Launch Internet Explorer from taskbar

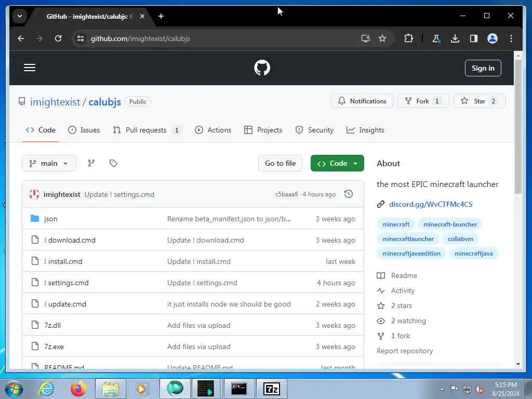coord(46,389)
